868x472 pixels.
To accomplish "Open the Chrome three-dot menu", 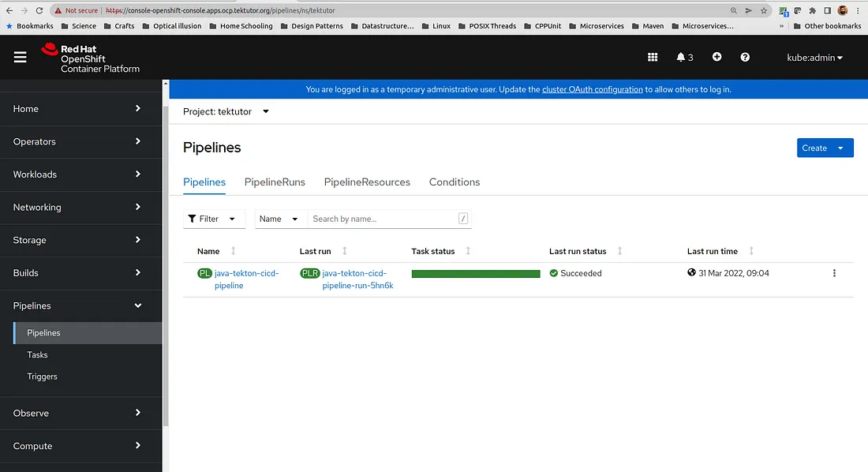I will (858, 10).
